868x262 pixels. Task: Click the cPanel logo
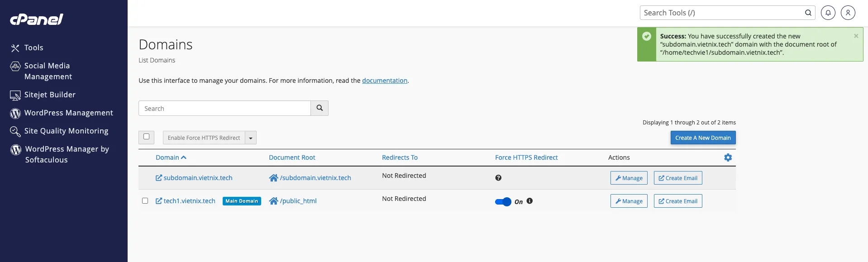(37, 19)
